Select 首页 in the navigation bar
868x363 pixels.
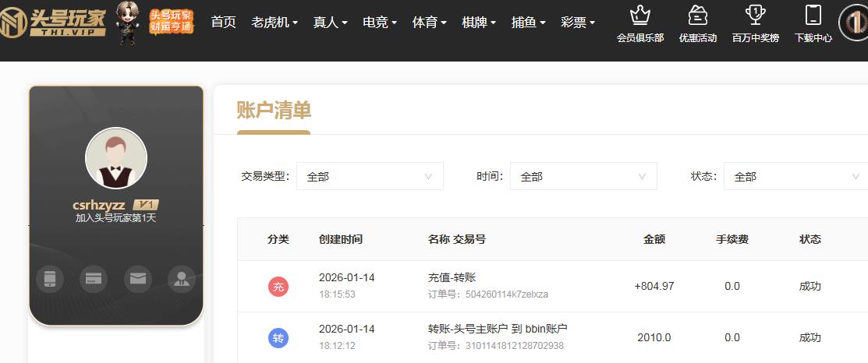(x=223, y=23)
